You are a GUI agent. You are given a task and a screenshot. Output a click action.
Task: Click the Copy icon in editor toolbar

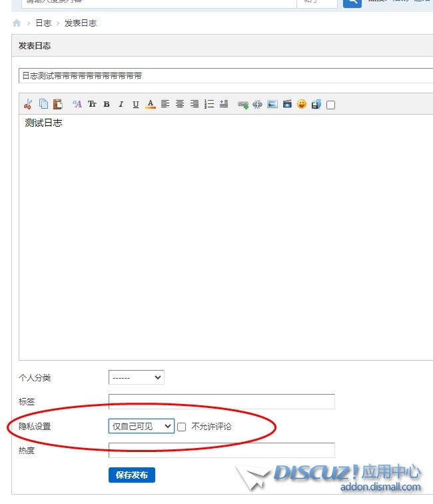(x=43, y=104)
